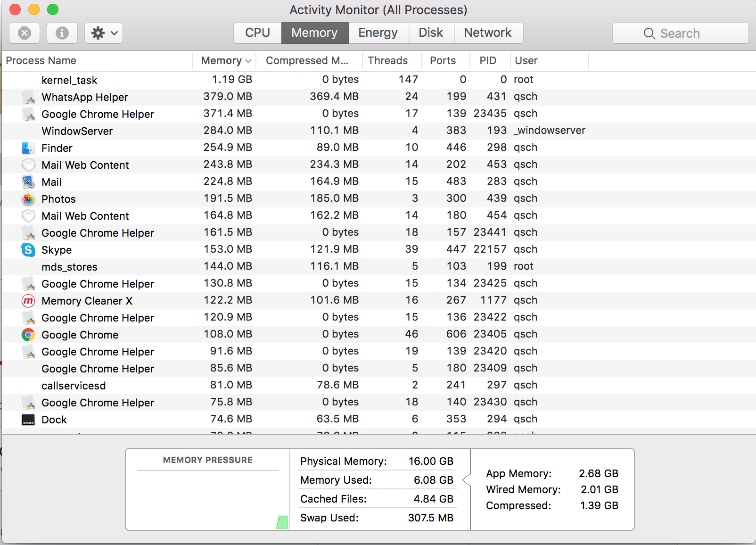The height and width of the screenshot is (545, 756).
Task: Click the 606 ports value for Chrome
Action: 456,334
